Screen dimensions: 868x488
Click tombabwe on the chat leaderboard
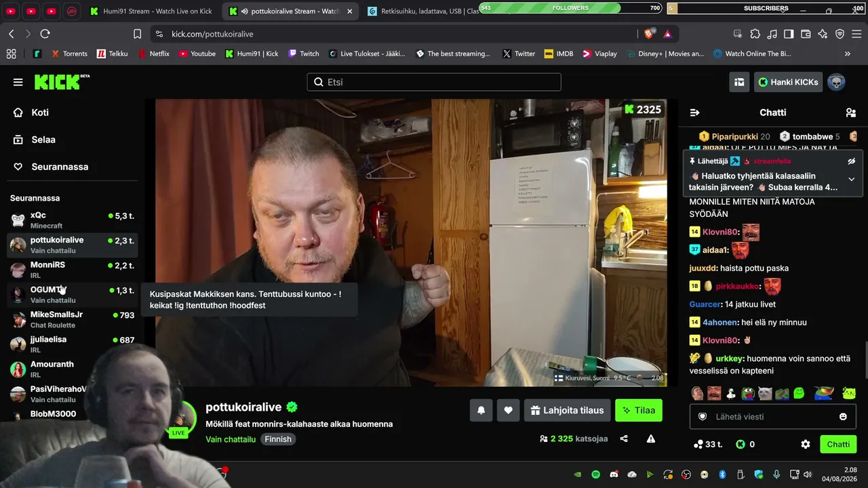coord(812,136)
